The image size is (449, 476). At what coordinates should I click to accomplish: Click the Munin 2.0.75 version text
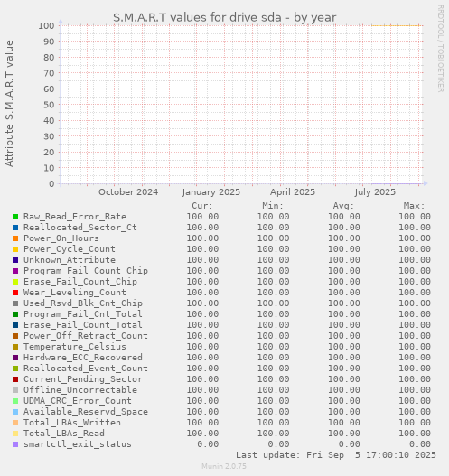[x=224, y=466]
